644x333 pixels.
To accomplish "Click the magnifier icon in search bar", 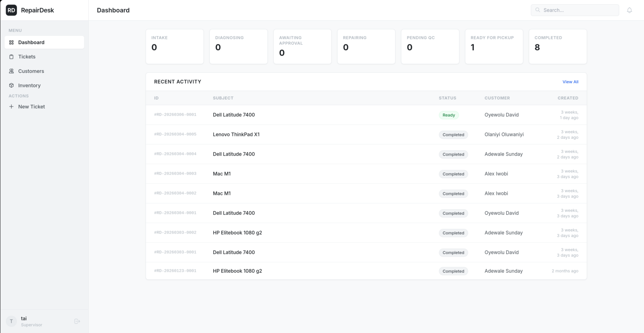I will click(x=538, y=10).
